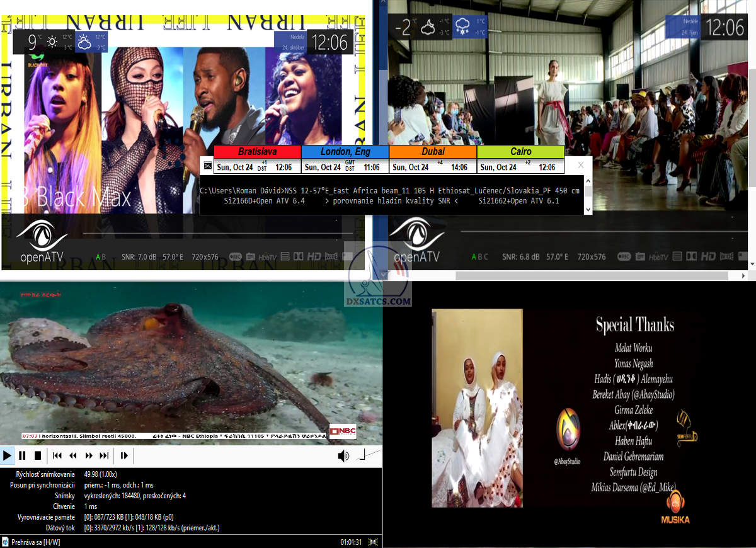Viewport: 756px width, 548px height.
Task: Skip to the next track
Action: pyautogui.click(x=105, y=455)
